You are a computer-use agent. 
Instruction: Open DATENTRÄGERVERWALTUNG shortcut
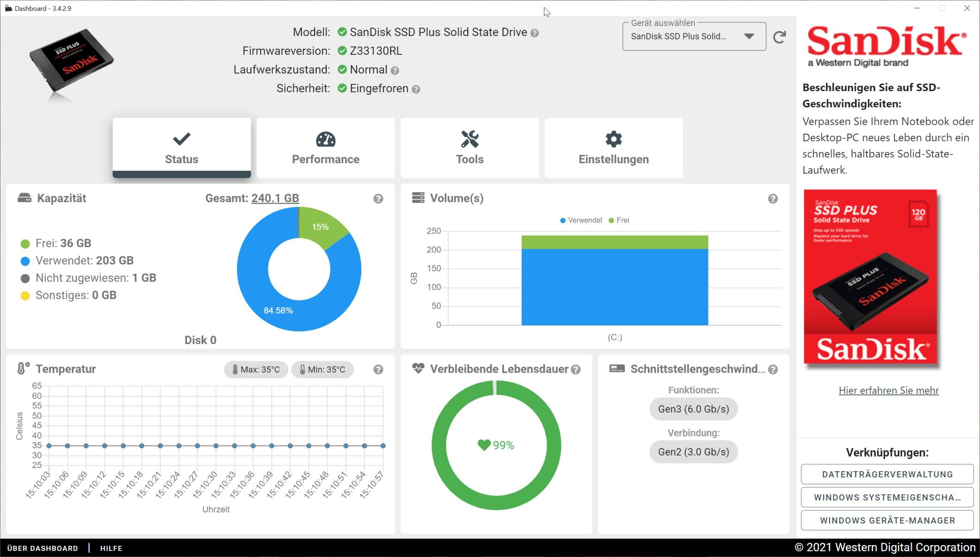point(887,474)
